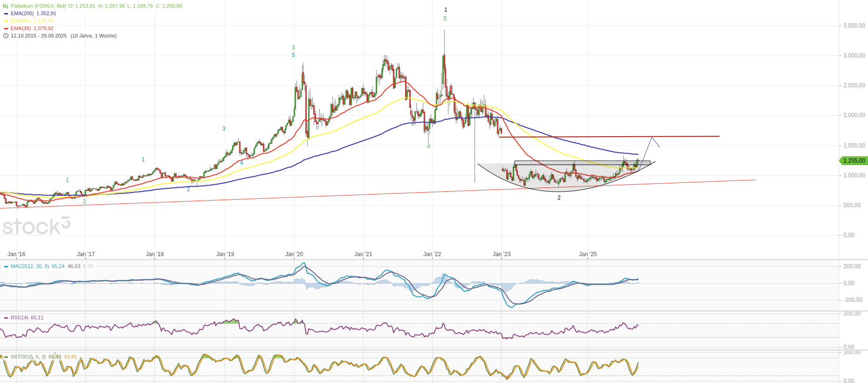Open the MACD(12, 26, 9) indicator label
The width and height of the screenshot is (868, 383).
point(30,266)
